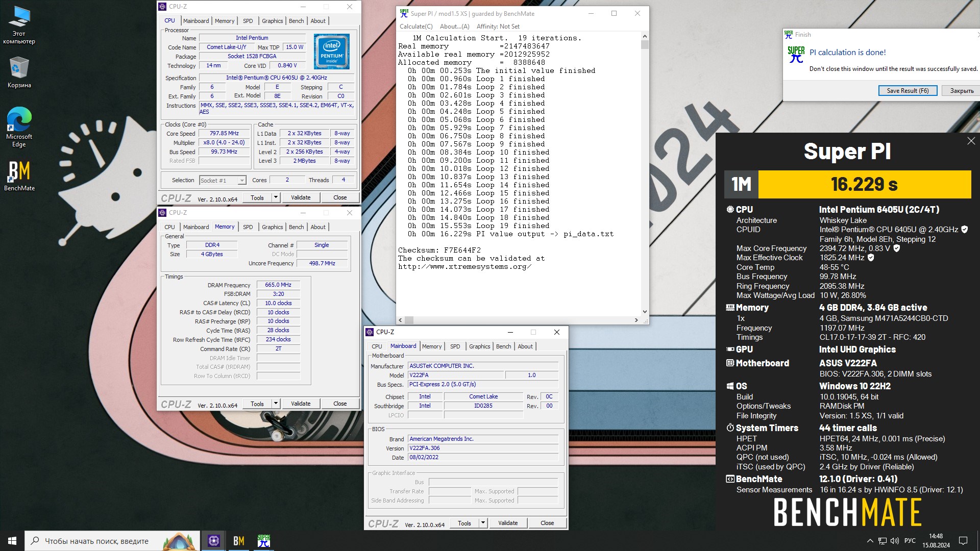Open the Tools dropdown arrow in CPU-Z CPU window

coord(276,197)
